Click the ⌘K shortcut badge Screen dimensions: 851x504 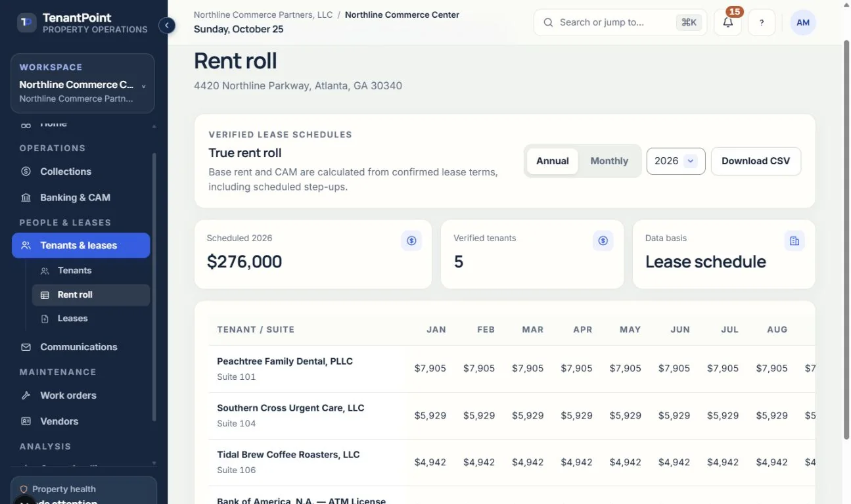[689, 22]
